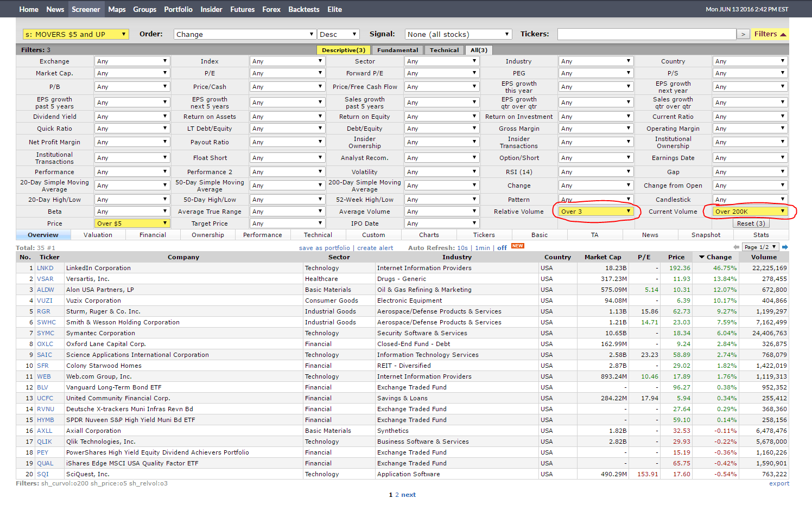Switch to the Technical filters tab
Screen dimensions: 812x524
(x=445, y=50)
